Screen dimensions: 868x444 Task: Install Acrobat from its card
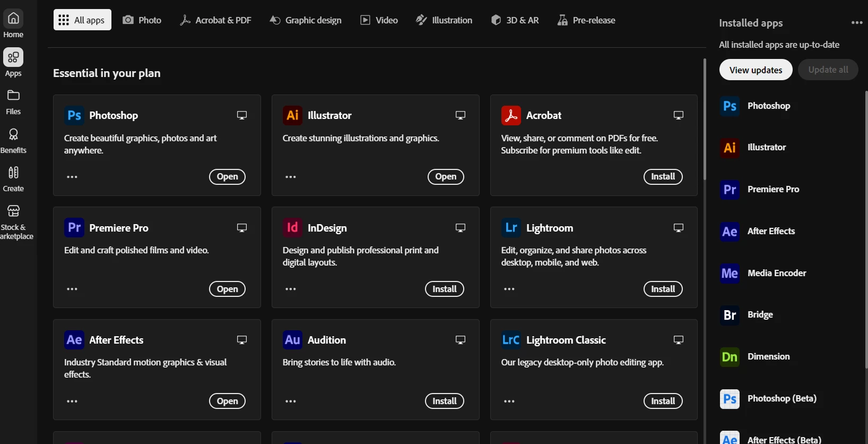[663, 177]
